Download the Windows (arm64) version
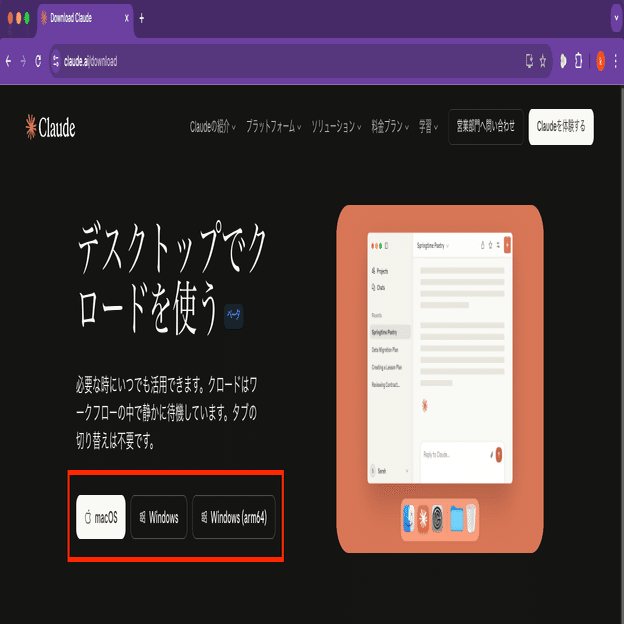Screen dimensions: 624x624 click(x=234, y=517)
